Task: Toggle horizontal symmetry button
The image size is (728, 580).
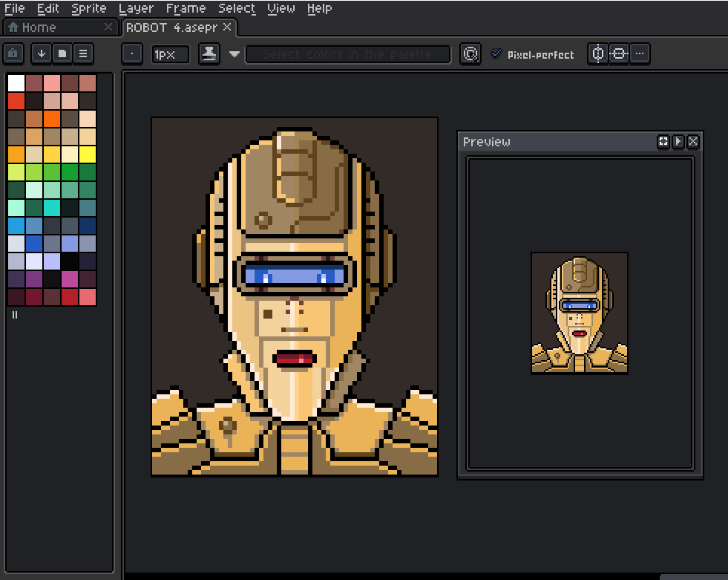Action: 598,53
